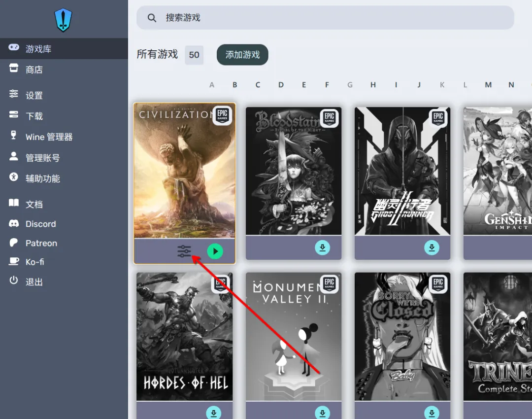
Task: Open Sorry We're Closed cover art
Action: point(402,337)
